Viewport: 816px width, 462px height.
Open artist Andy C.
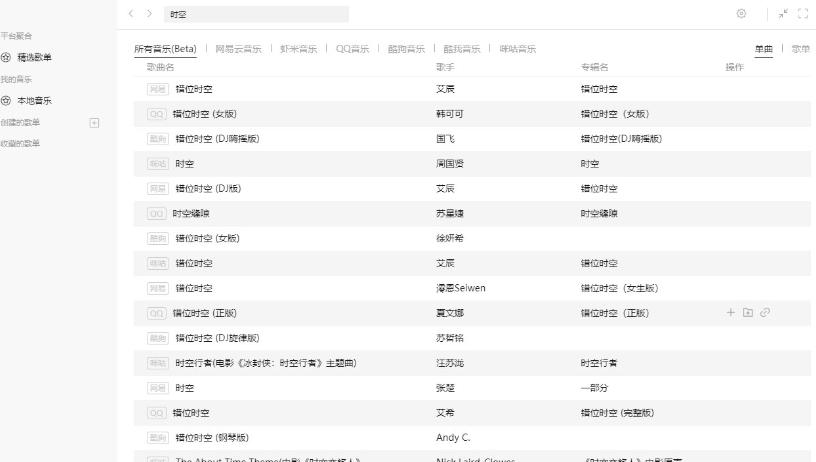[453, 438]
